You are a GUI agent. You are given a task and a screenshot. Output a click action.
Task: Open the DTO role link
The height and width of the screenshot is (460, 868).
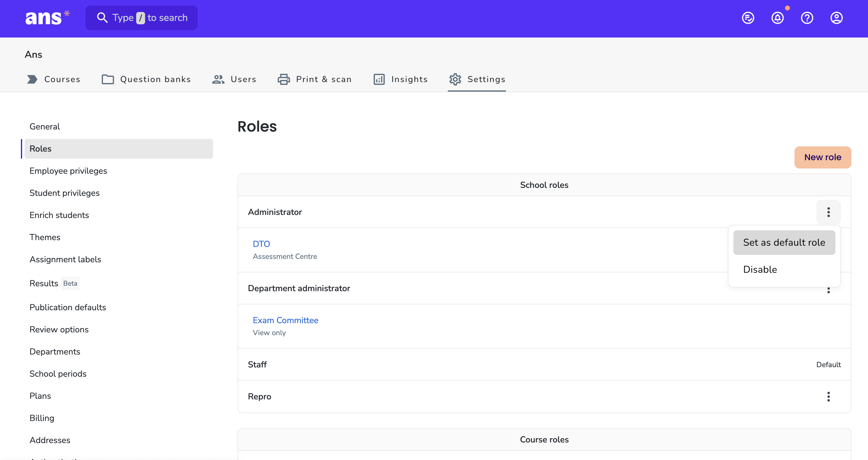[x=261, y=244]
